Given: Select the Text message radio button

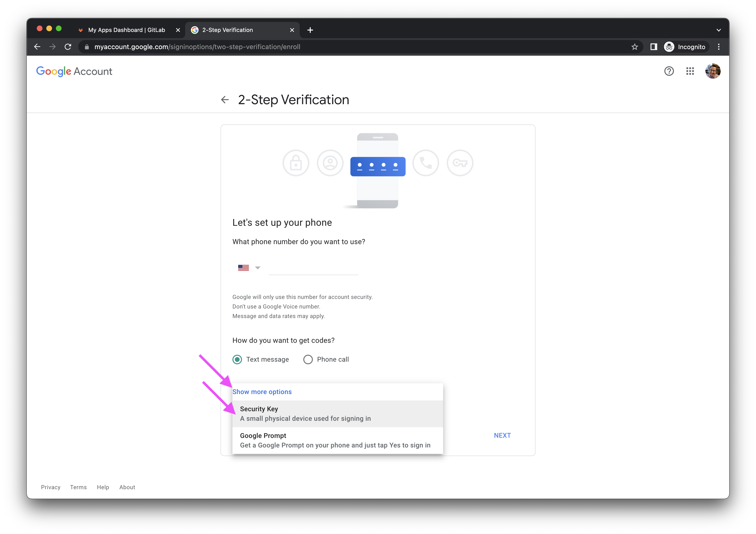Looking at the screenshot, I should 237,359.
